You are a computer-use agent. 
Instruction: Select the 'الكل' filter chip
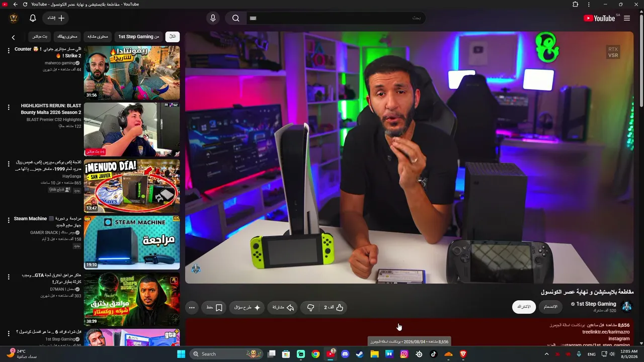(x=173, y=37)
